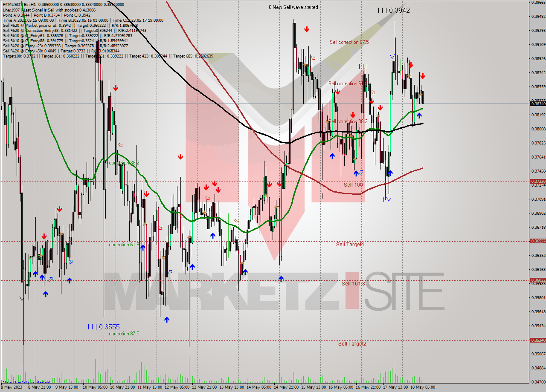Screen dimensions: 546x392
Task: Click the blue 'I I I 0.3555' wave label
Action: pyautogui.click(x=104, y=327)
